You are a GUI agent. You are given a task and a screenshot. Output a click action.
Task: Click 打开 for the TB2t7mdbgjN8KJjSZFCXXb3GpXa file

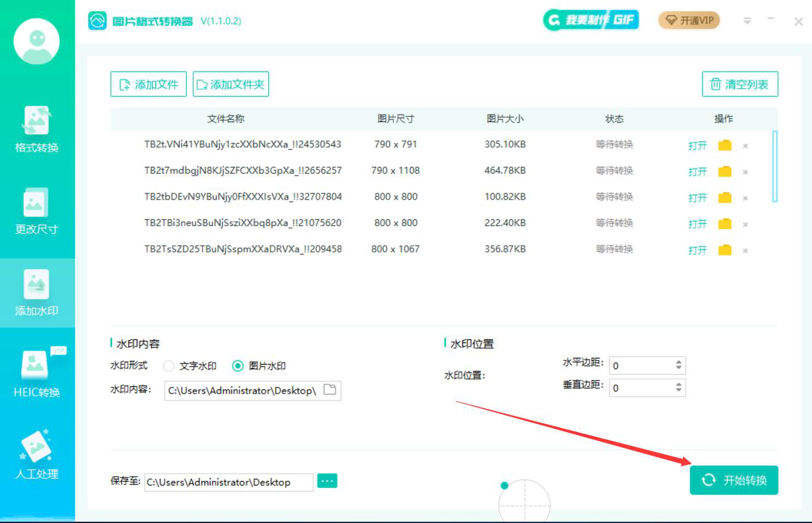point(697,172)
